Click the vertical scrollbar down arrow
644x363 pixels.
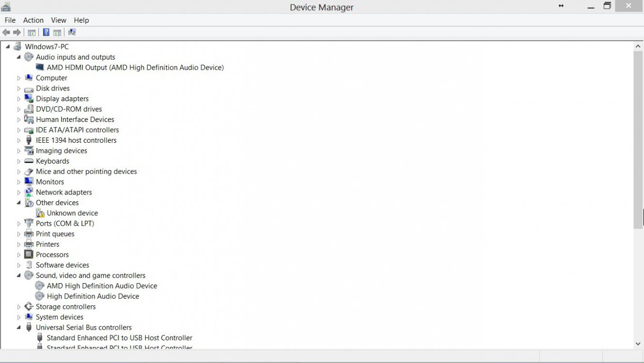pos(638,343)
